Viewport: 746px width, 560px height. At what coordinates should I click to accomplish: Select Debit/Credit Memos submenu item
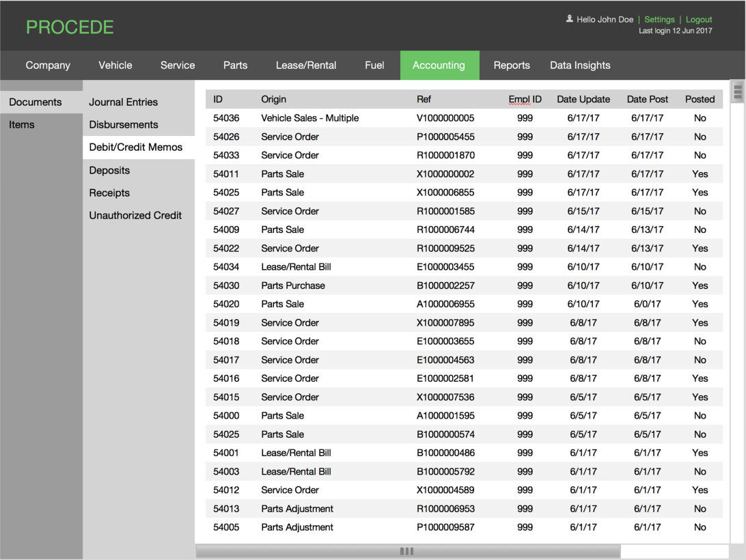pyautogui.click(x=139, y=147)
